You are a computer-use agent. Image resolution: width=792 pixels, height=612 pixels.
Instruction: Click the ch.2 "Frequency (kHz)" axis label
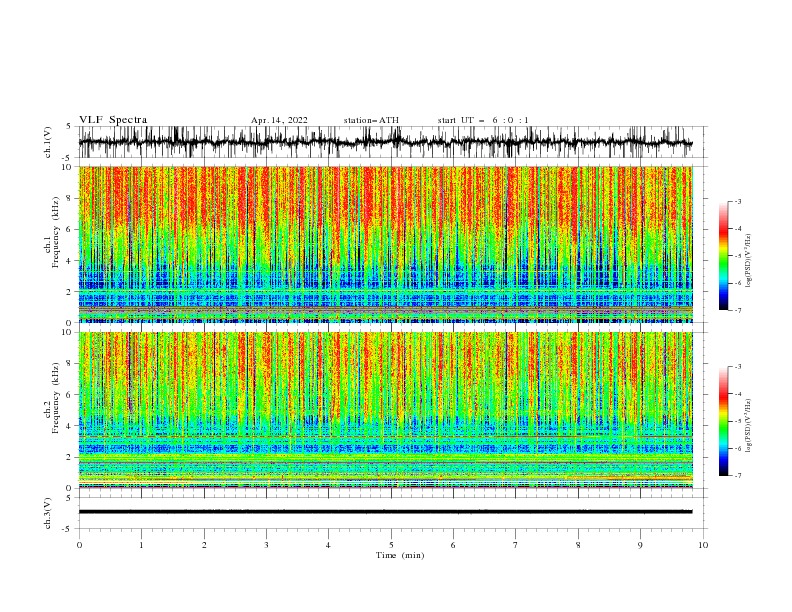(56, 398)
